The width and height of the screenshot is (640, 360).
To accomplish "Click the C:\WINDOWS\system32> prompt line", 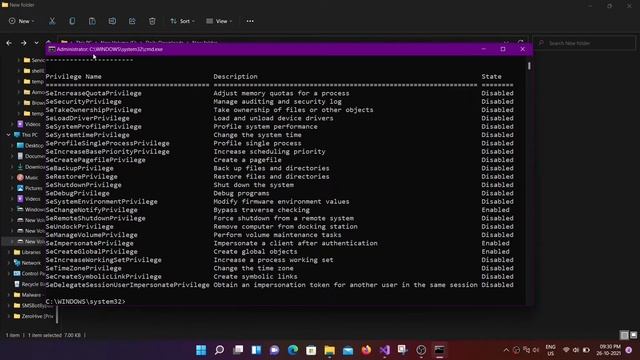I will [85, 301].
